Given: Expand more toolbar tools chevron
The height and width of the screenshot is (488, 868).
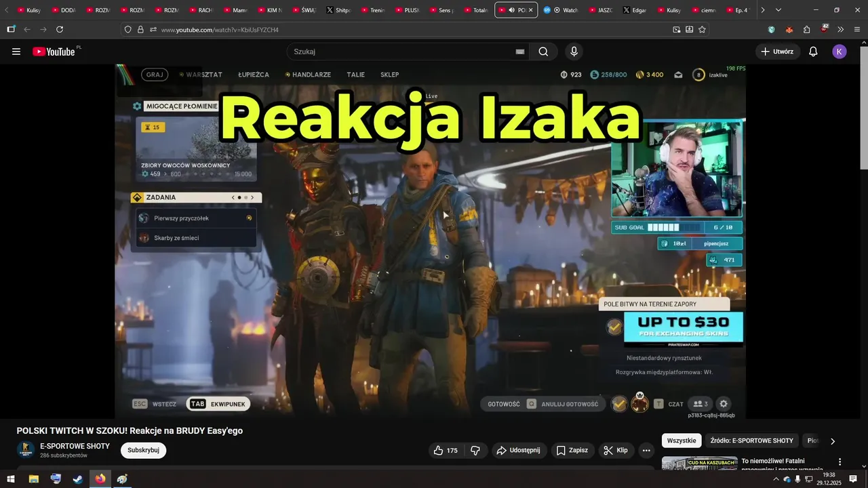Looking at the screenshot, I should tap(840, 30).
